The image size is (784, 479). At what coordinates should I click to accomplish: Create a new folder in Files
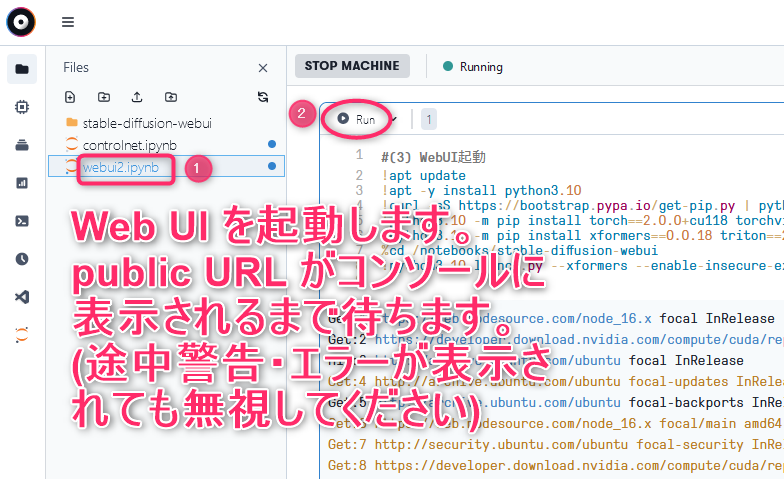pos(104,97)
